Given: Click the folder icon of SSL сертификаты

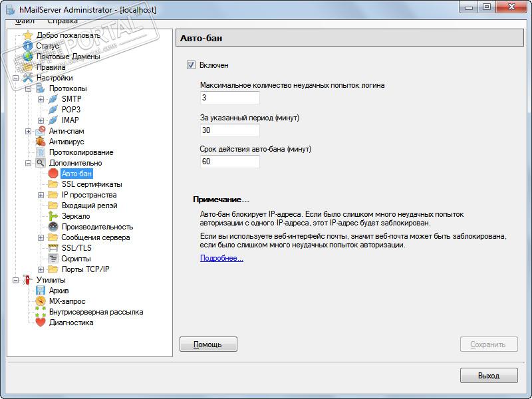Looking at the screenshot, I should tap(53, 184).
